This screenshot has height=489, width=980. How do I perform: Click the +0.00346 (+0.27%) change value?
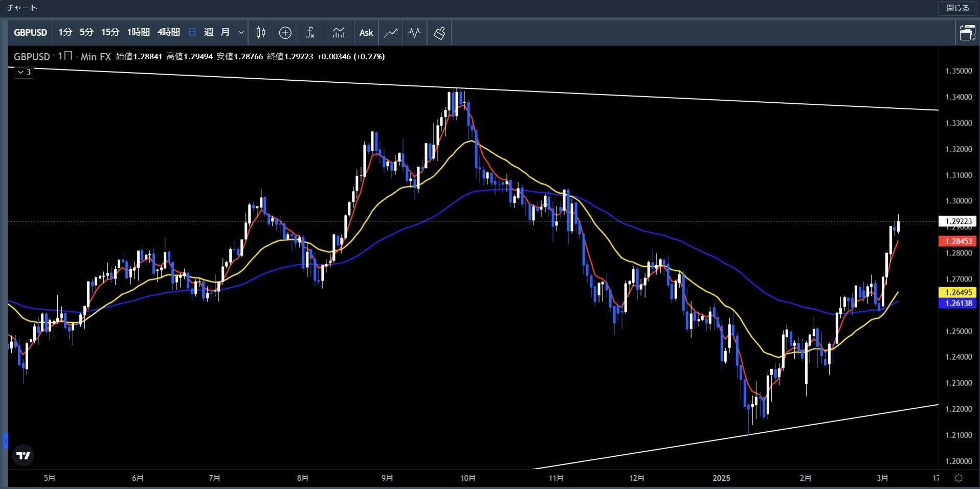pyautogui.click(x=351, y=56)
